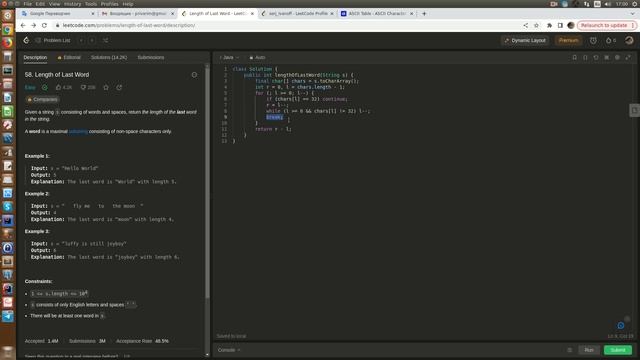Open Dynamic Layout options

click(525, 40)
